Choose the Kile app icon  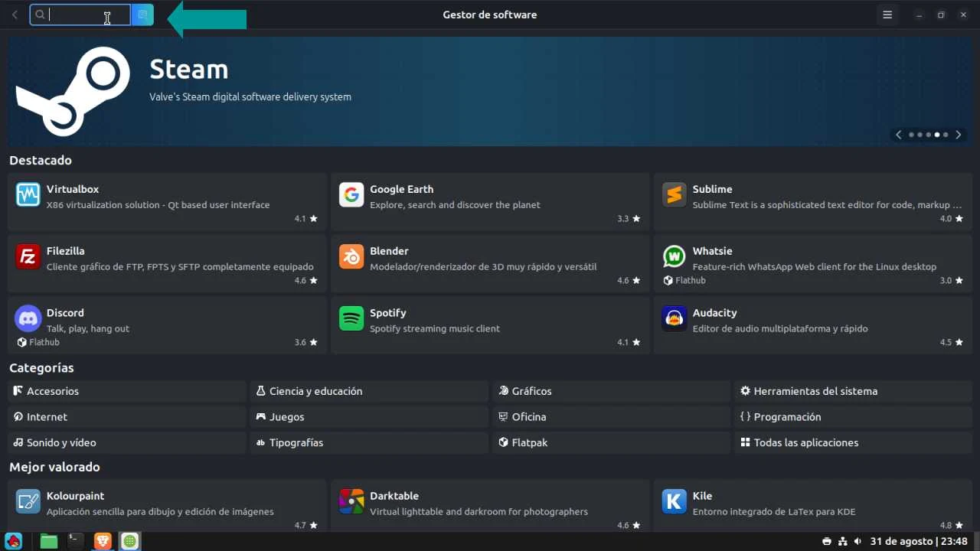pos(675,501)
